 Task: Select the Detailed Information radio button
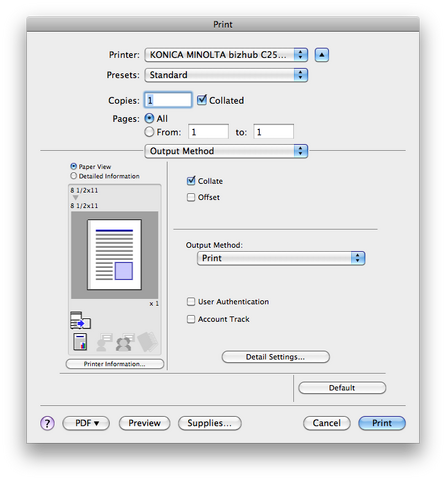(74, 176)
